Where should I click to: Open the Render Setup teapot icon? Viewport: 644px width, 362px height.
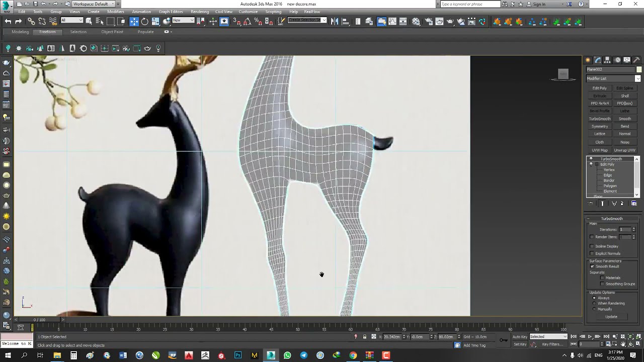click(428, 21)
